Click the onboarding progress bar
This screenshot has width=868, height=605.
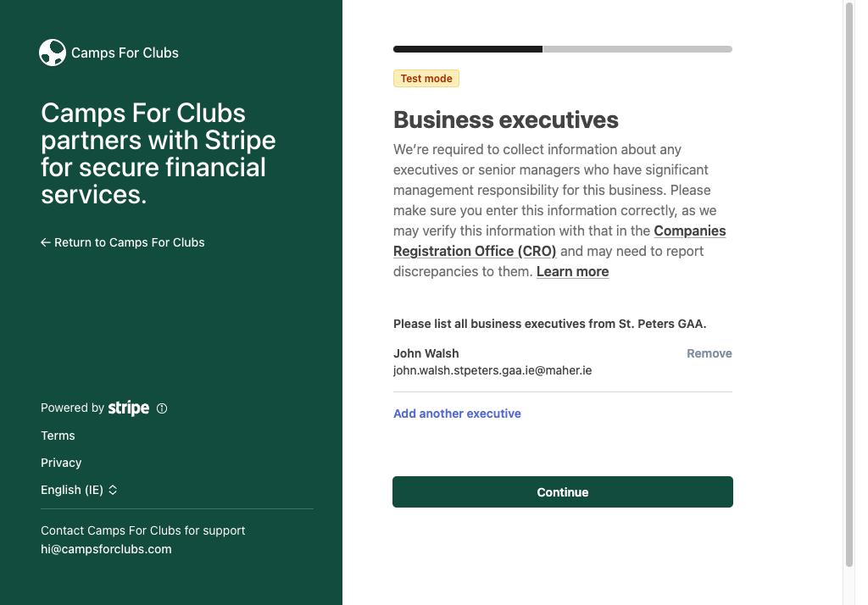tap(563, 49)
